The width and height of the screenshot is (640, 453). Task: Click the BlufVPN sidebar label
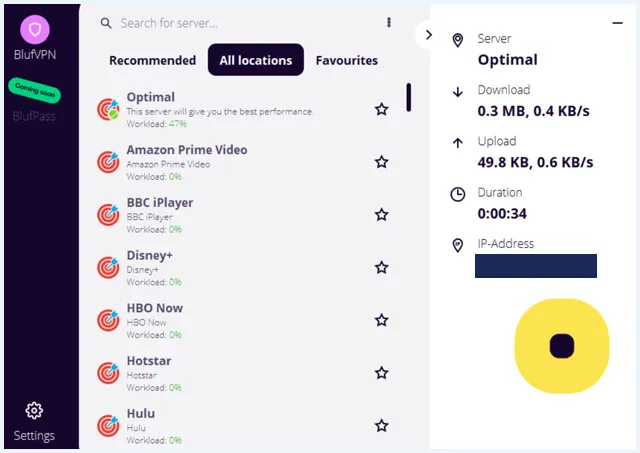click(35, 55)
